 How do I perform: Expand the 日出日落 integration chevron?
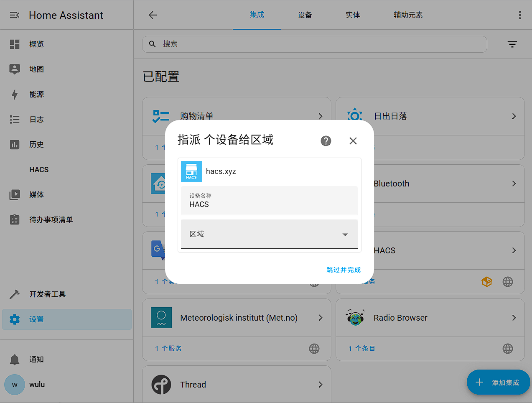(514, 116)
